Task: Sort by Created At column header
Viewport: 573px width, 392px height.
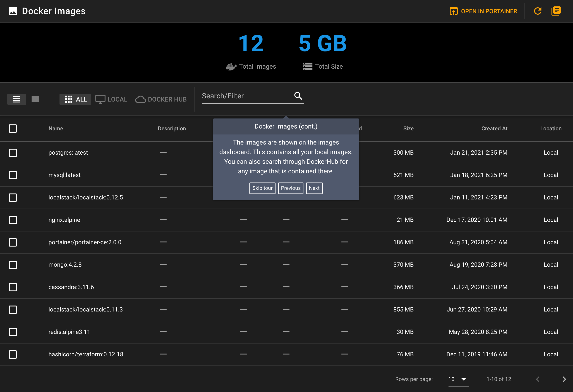Action: click(494, 129)
